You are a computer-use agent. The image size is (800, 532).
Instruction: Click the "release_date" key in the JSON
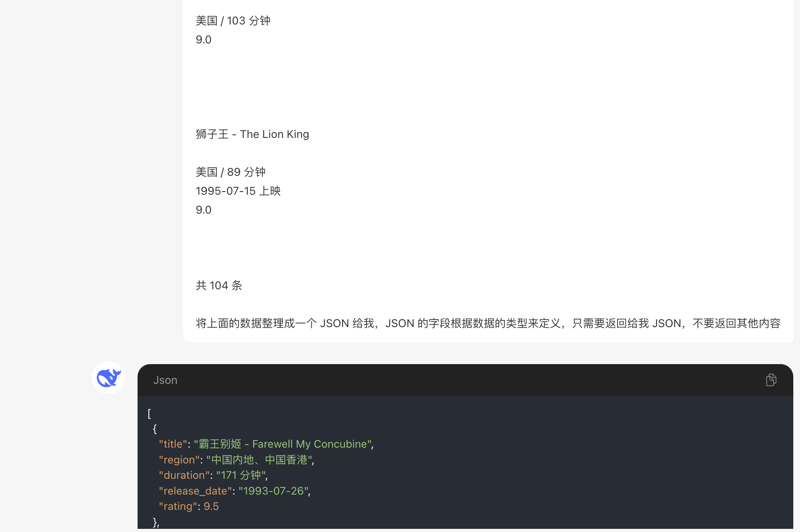195,491
